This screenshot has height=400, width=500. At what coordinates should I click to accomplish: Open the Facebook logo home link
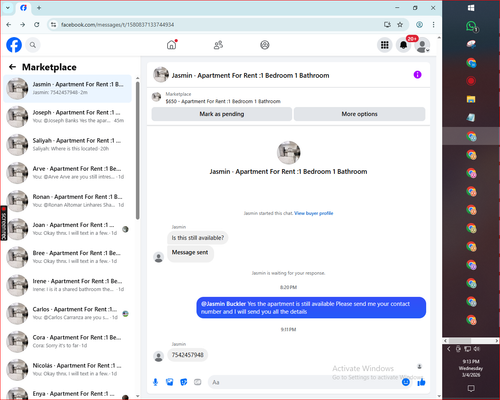tap(14, 45)
